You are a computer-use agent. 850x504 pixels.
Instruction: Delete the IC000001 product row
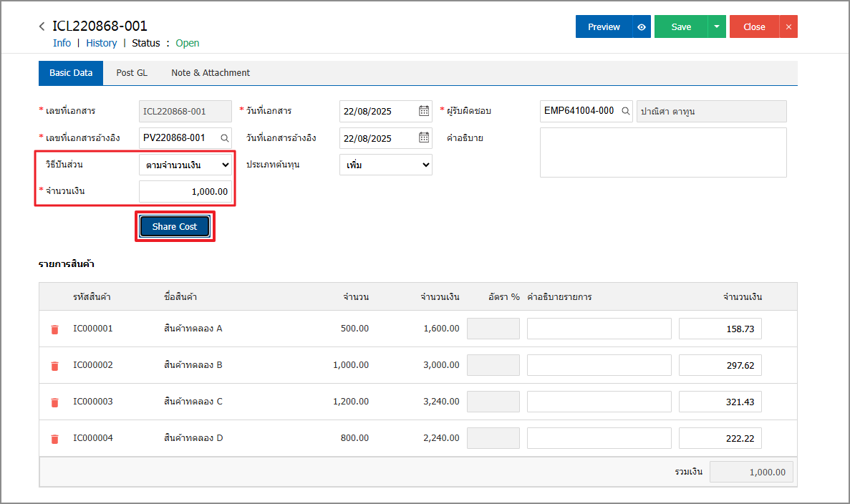[54, 329]
